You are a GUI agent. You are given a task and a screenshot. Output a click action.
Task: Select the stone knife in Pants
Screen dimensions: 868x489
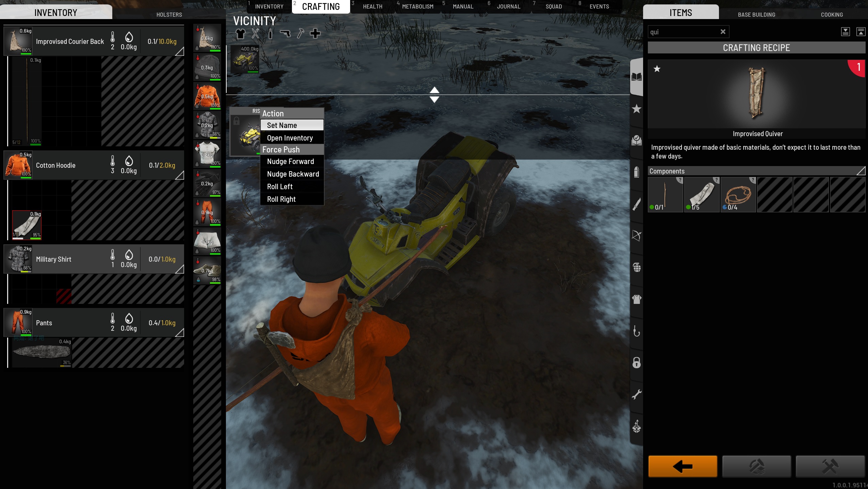coord(42,352)
